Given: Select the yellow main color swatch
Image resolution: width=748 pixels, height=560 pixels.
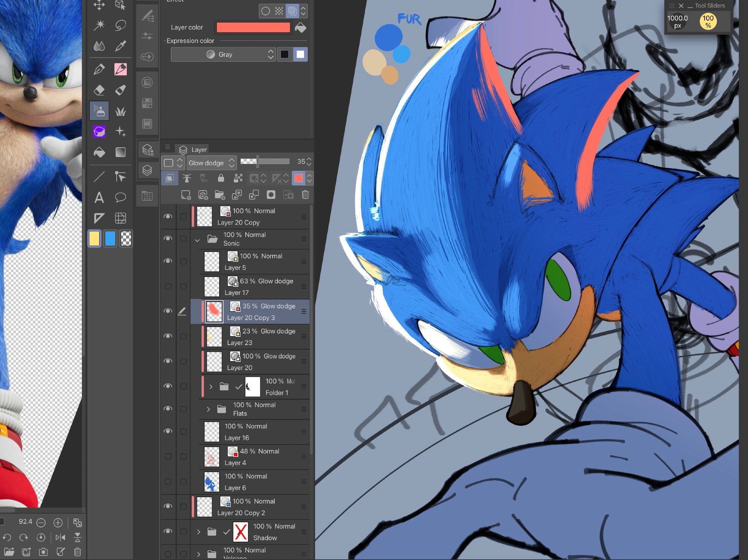Looking at the screenshot, I should [x=94, y=239].
